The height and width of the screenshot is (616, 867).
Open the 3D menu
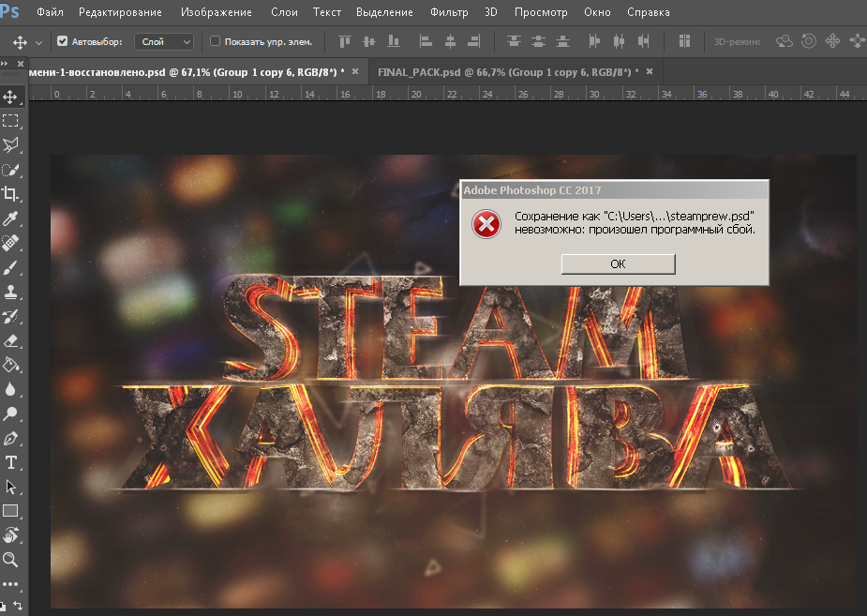[x=491, y=12]
